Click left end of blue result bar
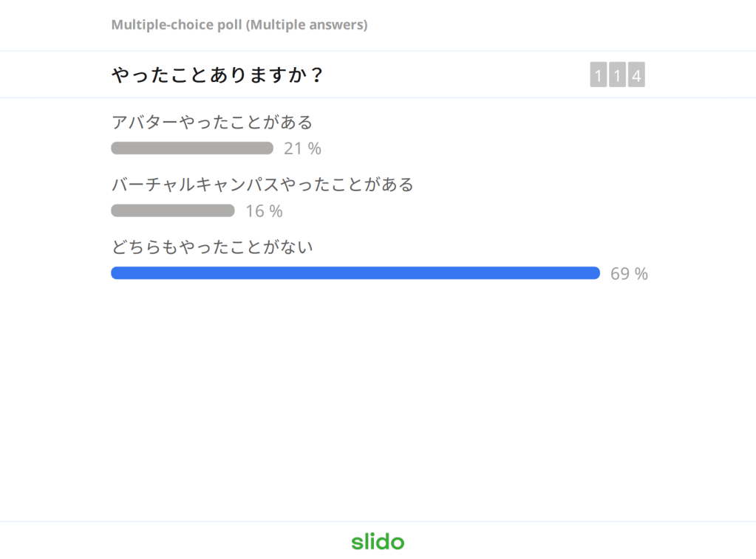The height and width of the screenshot is (559, 756). (x=117, y=273)
